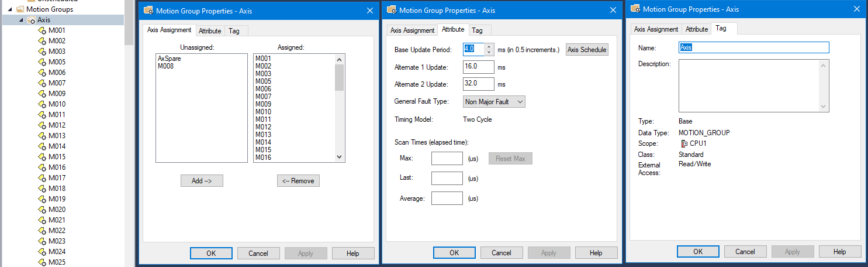Open the Axis Assignment tab in Tag dialog

click(x=656, y=29)
